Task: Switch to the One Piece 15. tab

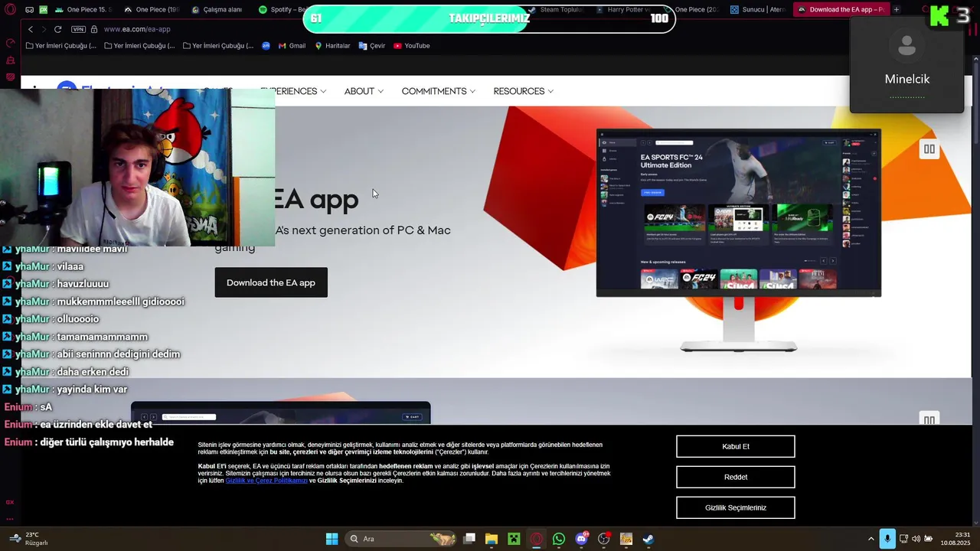Action: tap(83, 10)
